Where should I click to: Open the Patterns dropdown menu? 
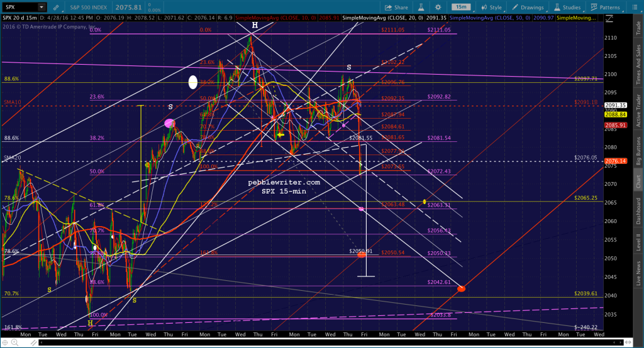606,8
